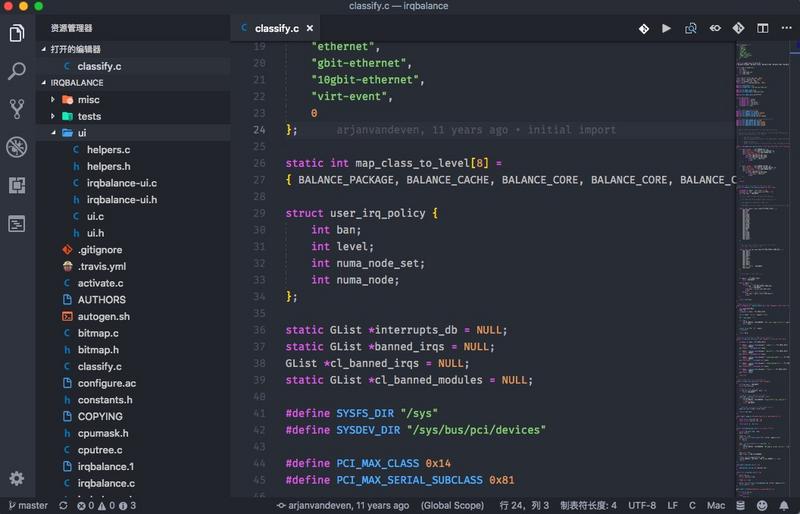Image resolution: width=800 pixels, height=514 pixels.
Task: Open the Extensions view in activity bar
Action: point(17,185)
